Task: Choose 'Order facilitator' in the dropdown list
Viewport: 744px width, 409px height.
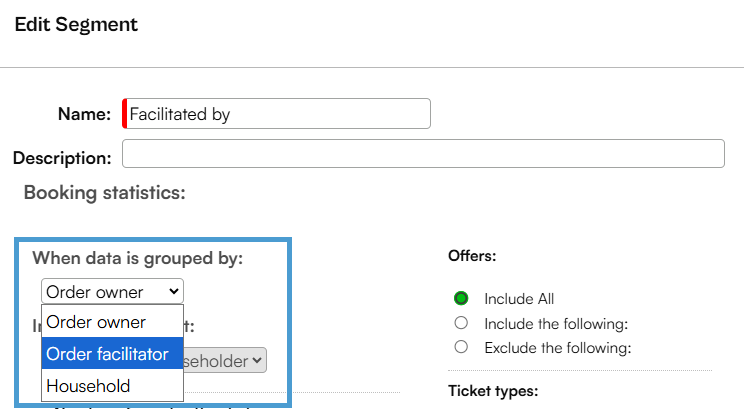Action: click(x=112, y=353)
